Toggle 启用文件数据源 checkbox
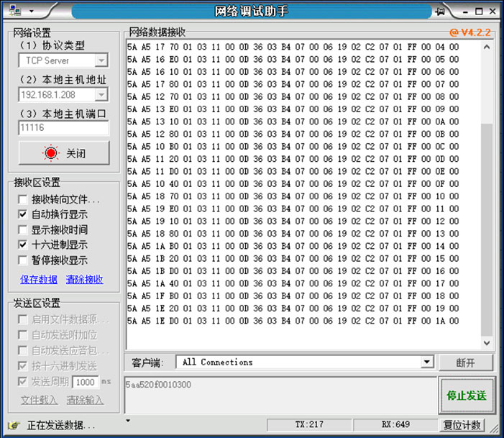Viewport: 504px width, 438px height. (x=22, y=319)
